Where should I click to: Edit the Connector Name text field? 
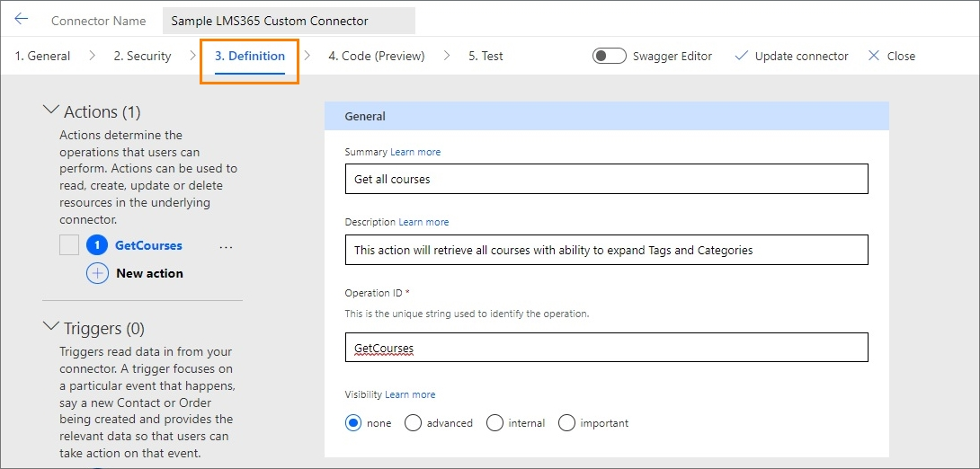(x=289, y=21)
